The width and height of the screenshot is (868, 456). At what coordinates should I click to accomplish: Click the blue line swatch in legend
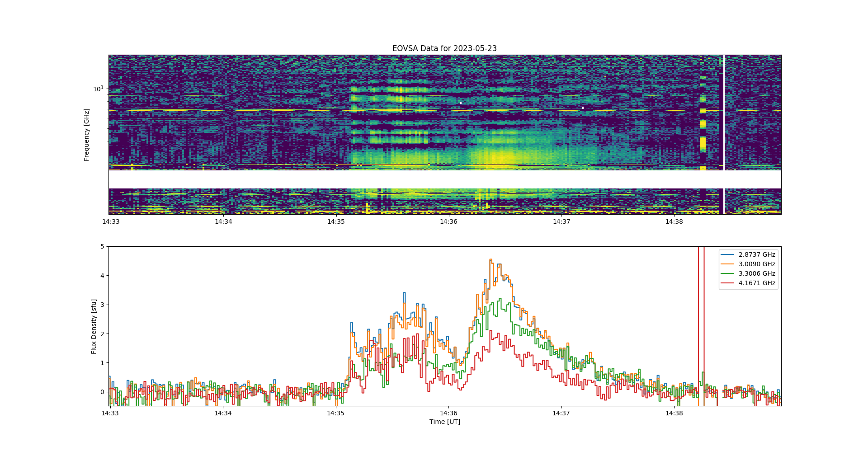727,254
